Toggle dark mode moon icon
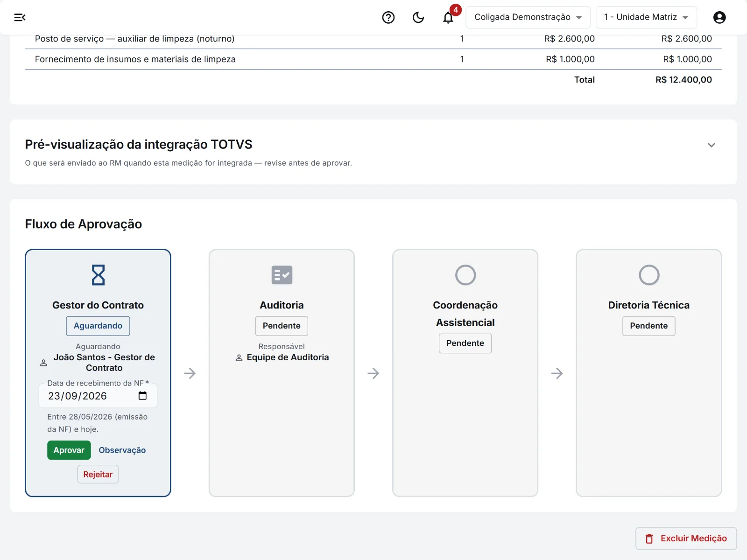This screenshot has height=560, width=747. pos(418,17)
